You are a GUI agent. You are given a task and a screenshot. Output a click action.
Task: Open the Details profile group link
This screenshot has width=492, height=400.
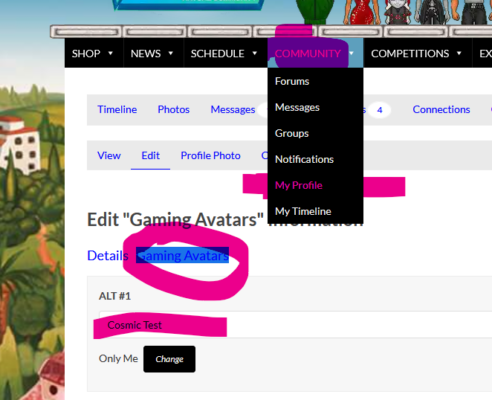pos(108,256)
